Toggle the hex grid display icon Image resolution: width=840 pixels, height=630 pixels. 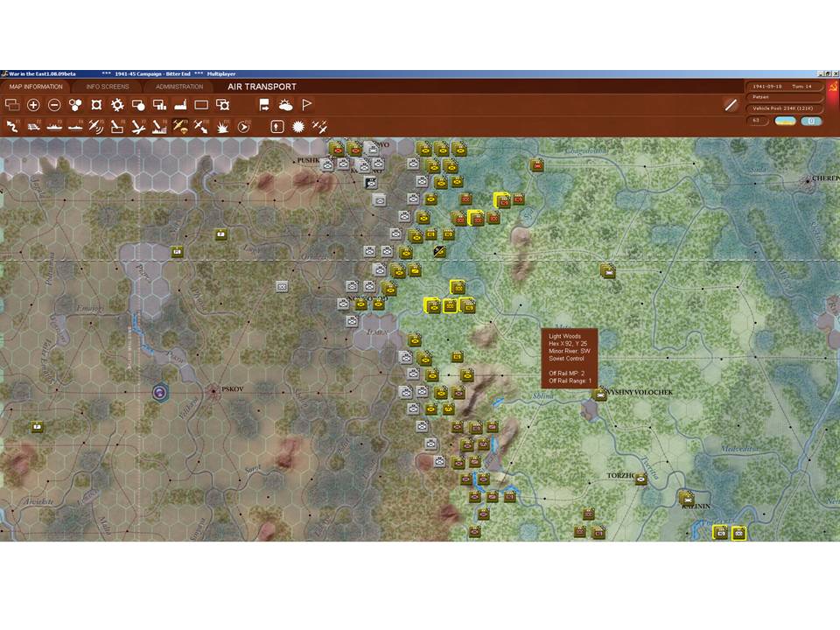click(75, 105)
